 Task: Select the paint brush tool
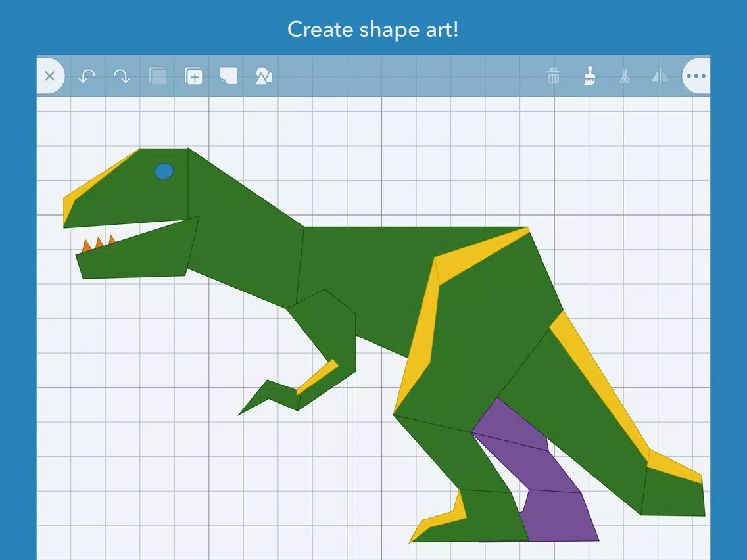(589, 76)
